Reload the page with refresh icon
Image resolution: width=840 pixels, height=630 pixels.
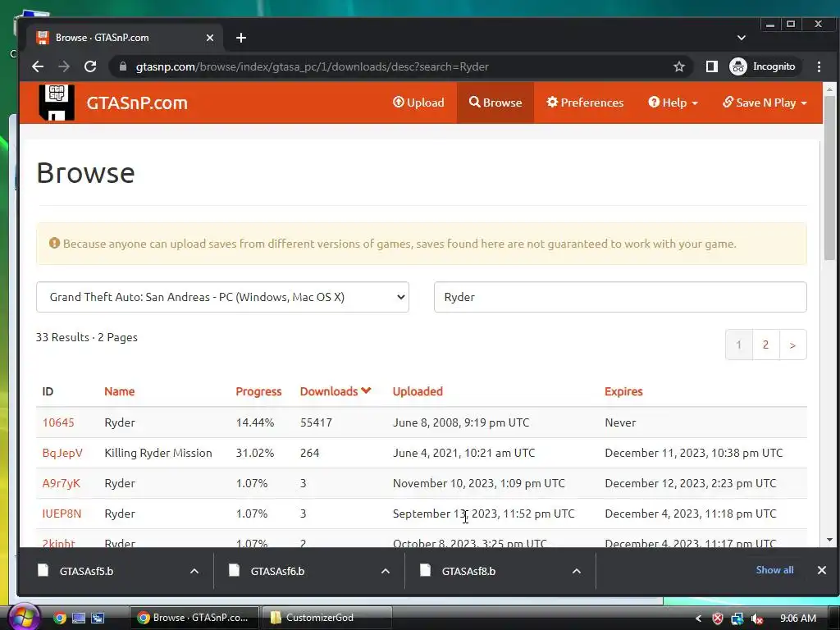pyautogui.click(x=90, y=66)
